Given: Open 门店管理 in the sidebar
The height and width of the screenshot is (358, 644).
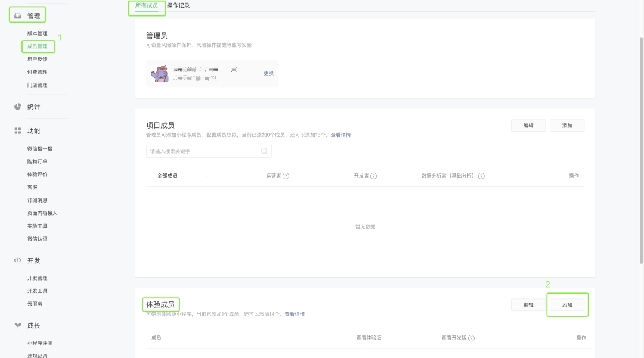Looking at the screenshot, I should (x=38, y=85).
